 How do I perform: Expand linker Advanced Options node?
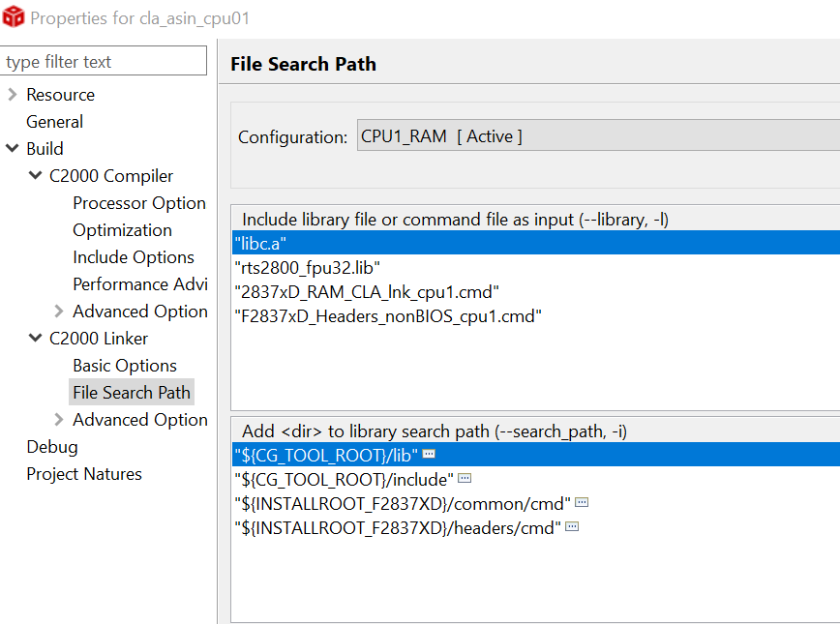pyautogui.click(x=59, y=420)
